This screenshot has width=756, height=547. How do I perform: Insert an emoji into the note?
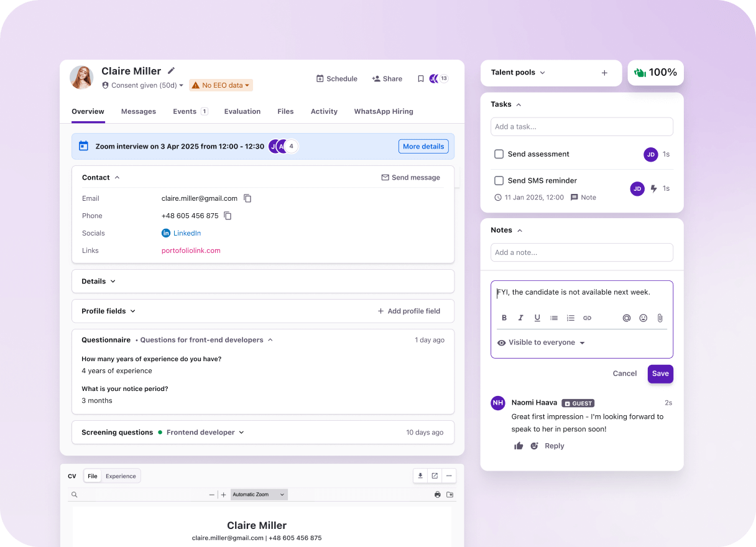click(x=643, y=318)
